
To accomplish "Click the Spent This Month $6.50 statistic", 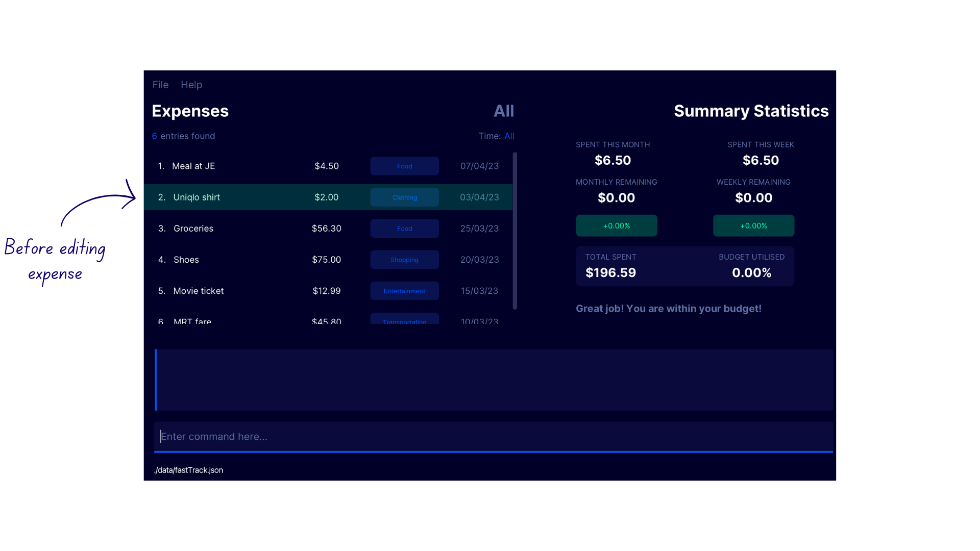I will [x=612, y=154].
